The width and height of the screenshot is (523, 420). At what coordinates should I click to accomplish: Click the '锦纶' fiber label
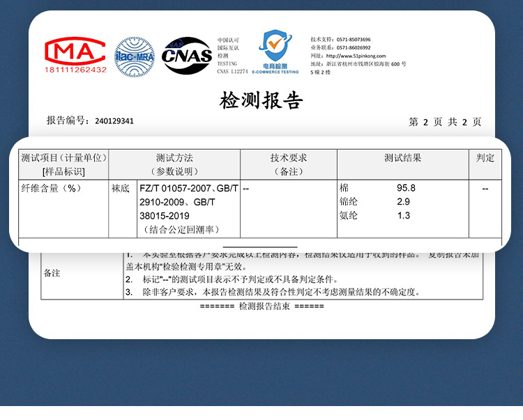349,201
